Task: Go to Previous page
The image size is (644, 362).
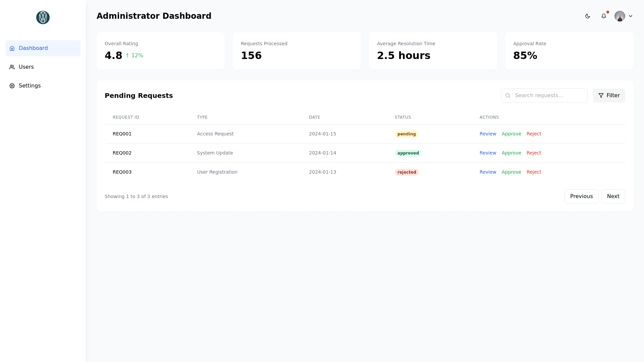Action: tap(581, 196)
